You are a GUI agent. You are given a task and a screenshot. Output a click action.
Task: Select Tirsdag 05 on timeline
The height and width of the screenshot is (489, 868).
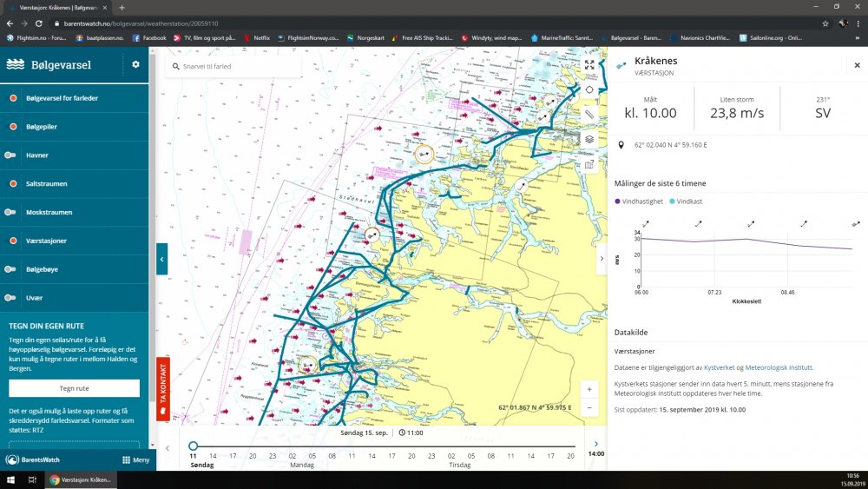click(471, 456)
